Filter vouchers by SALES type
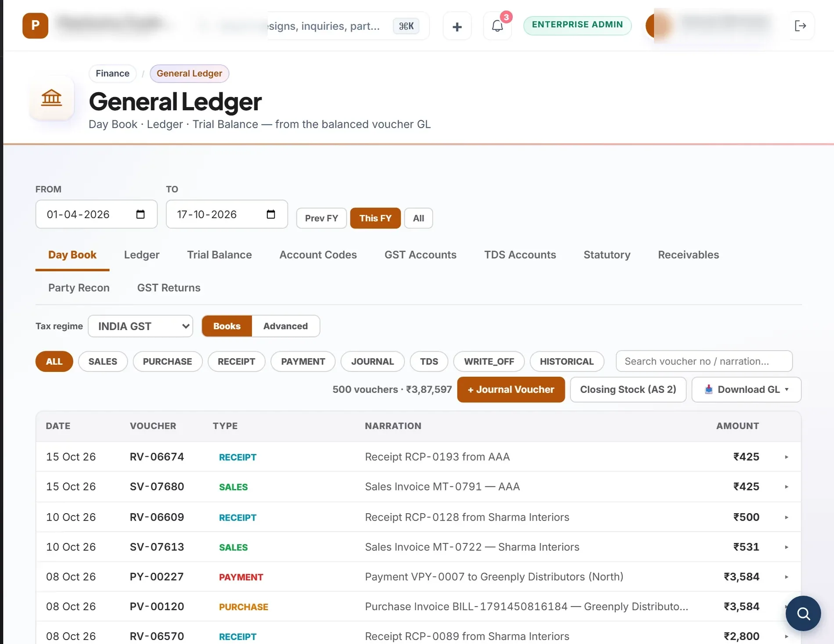Image resolution: width=834 pixels, height=644 pixels. click(103, 361)
